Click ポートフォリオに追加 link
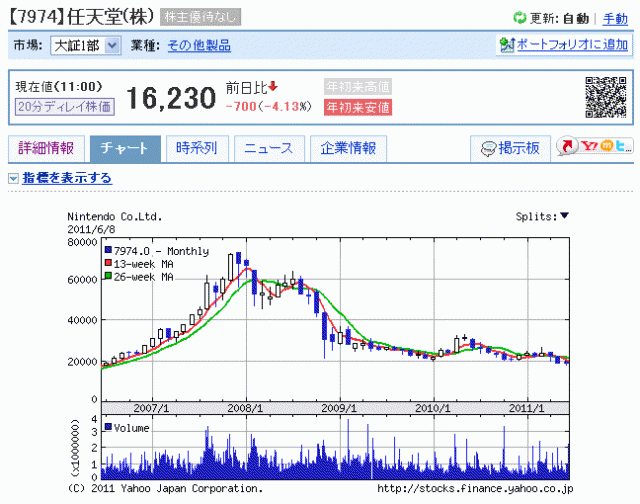Image resolution: width=640 pixels, height=504 pixels. click(572, 44)
